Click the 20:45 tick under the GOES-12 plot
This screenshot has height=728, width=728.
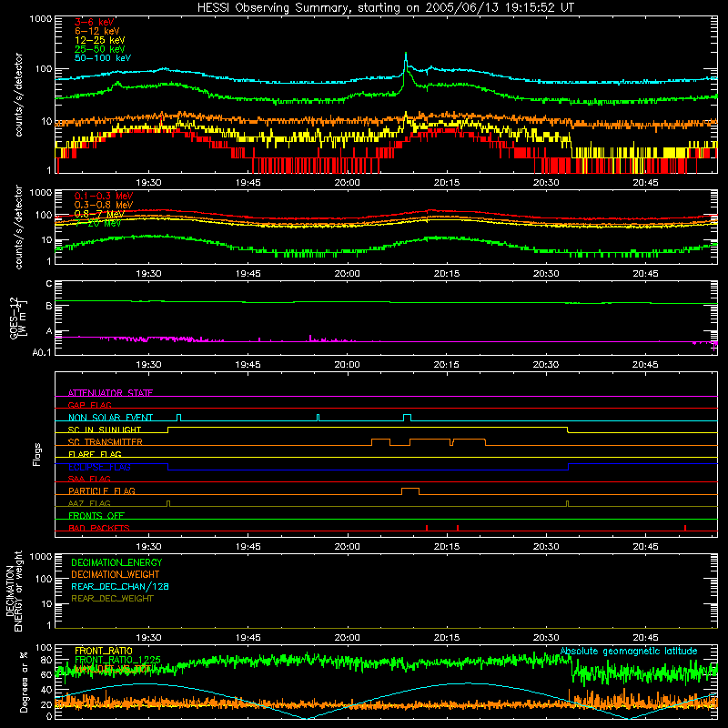click(x=645, y=365)
